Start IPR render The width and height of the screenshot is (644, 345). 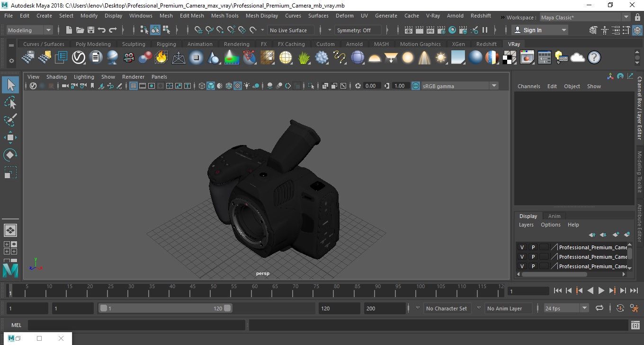point(430,30)
